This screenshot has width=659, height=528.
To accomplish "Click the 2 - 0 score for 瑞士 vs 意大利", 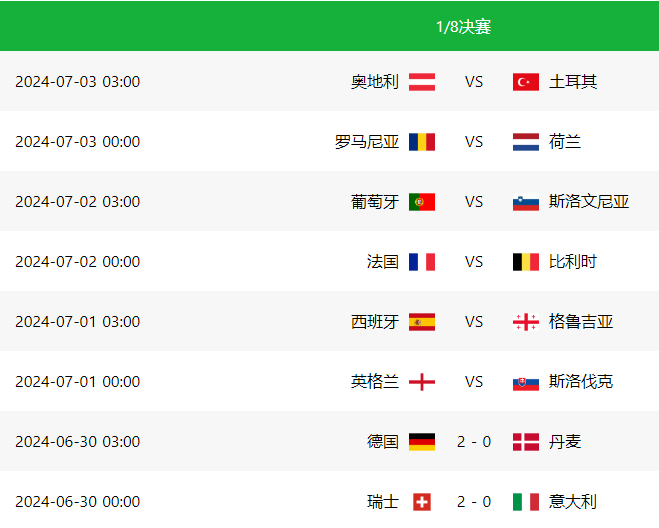I will click(474, 502).
